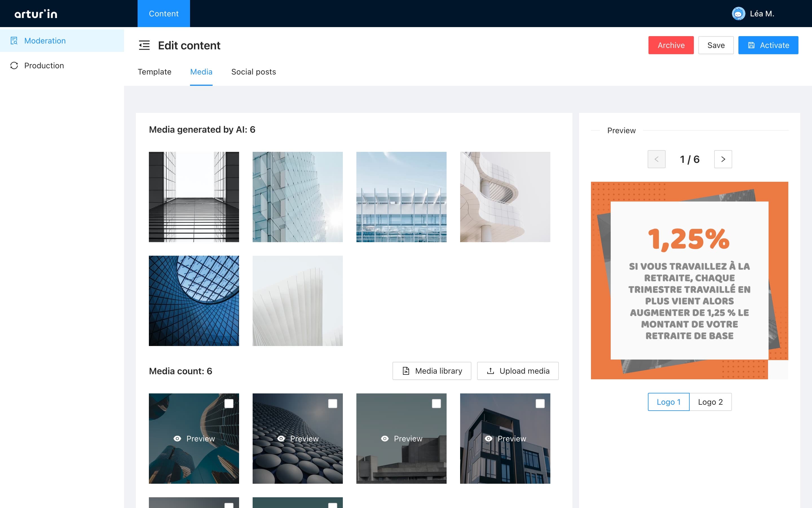812x508 pixels.
Task: Collapse the sidebar with the menu fold icon
Action: coord(144,45)
